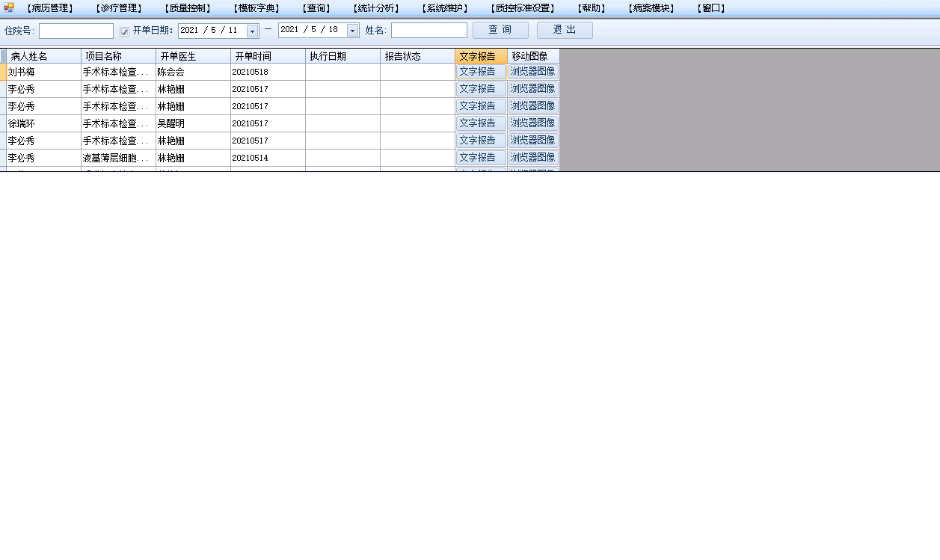Sort by the 项目名称 column header
Viewport: 940px width, 560px height.
click(x=119, y=56)
